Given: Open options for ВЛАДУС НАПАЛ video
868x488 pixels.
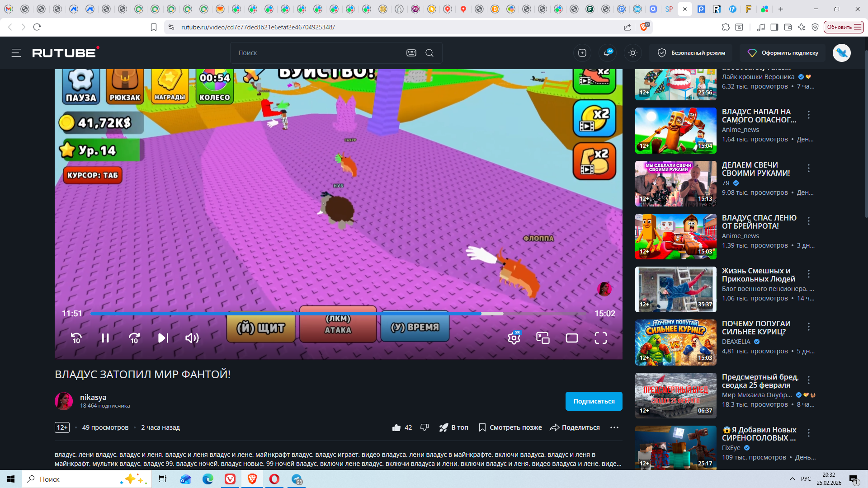Looking at the screenshot, I should [x=809, y=115].
